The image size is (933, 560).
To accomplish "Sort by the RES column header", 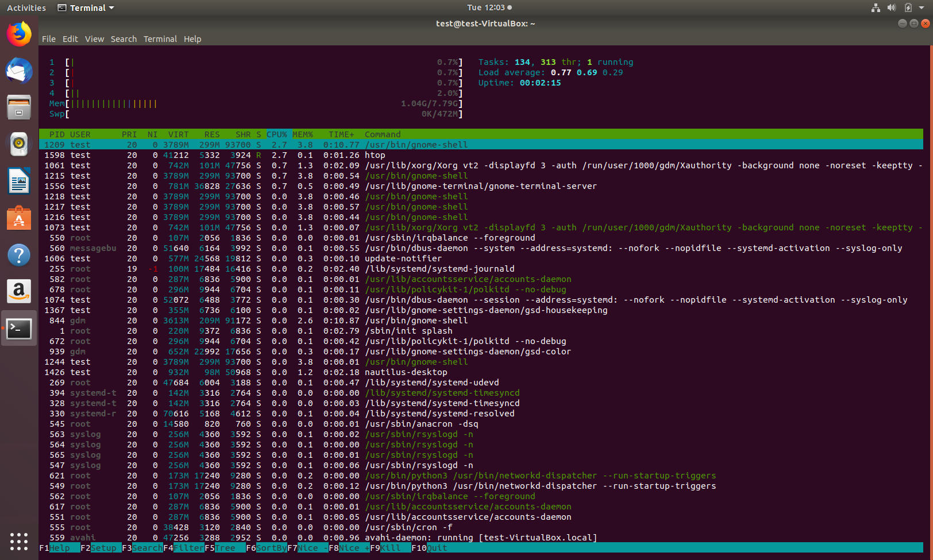I will click(x=212, y=134).
